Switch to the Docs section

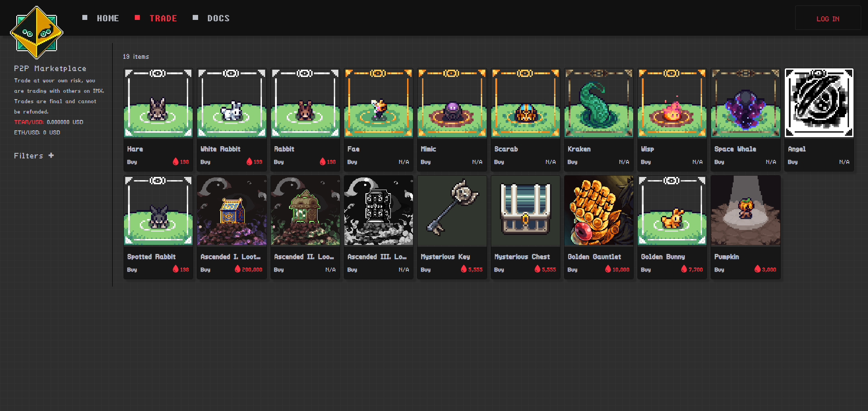[218, 19]
